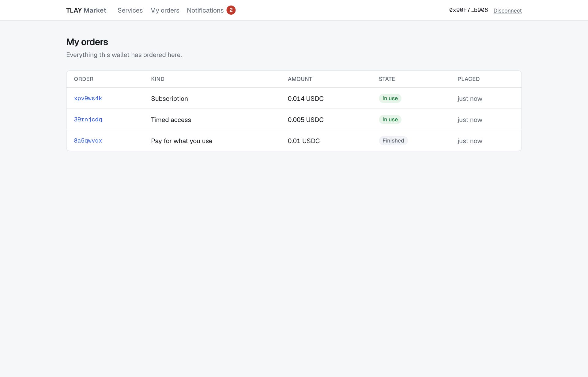Click the 0.005 USDC amount
The width and height of the screenshot is (588, 377).
306,120
